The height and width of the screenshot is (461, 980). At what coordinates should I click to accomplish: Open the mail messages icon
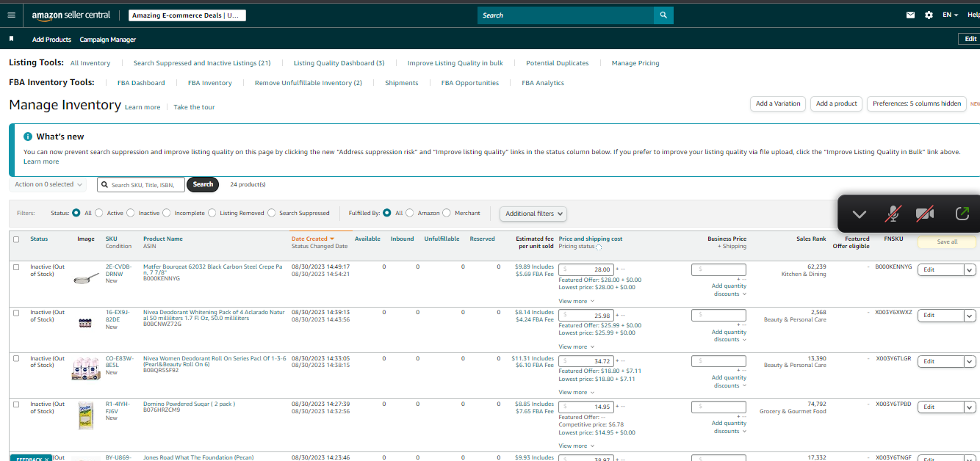click(911, 15)
